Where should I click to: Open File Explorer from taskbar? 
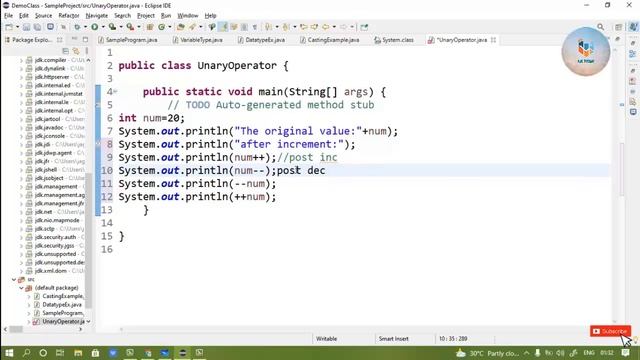(78, 353)
